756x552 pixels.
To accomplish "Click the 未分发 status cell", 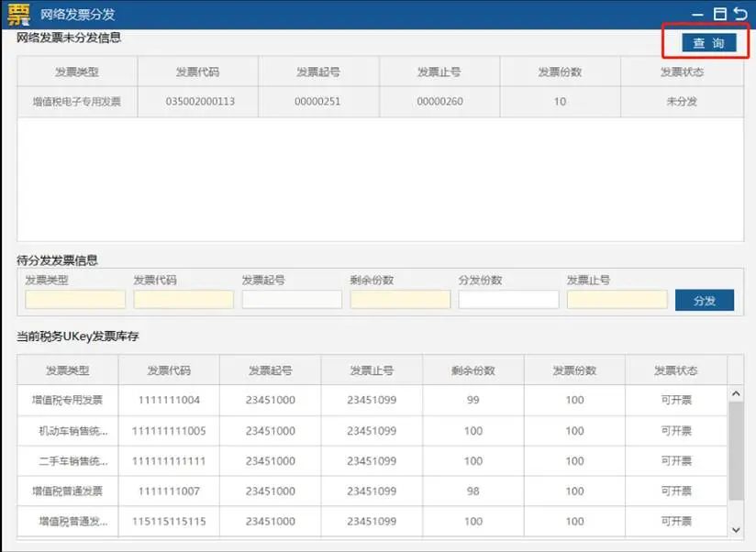I will click(682, 102).
